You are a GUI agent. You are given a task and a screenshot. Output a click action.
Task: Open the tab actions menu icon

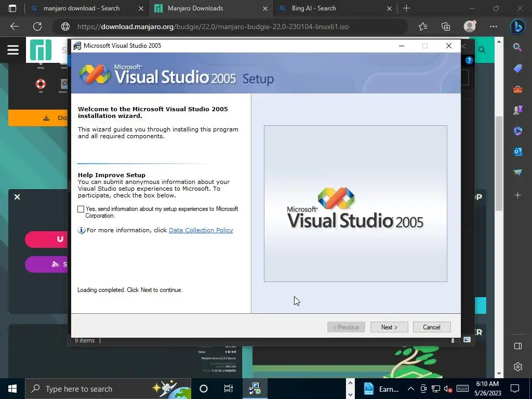coord(12,8)
